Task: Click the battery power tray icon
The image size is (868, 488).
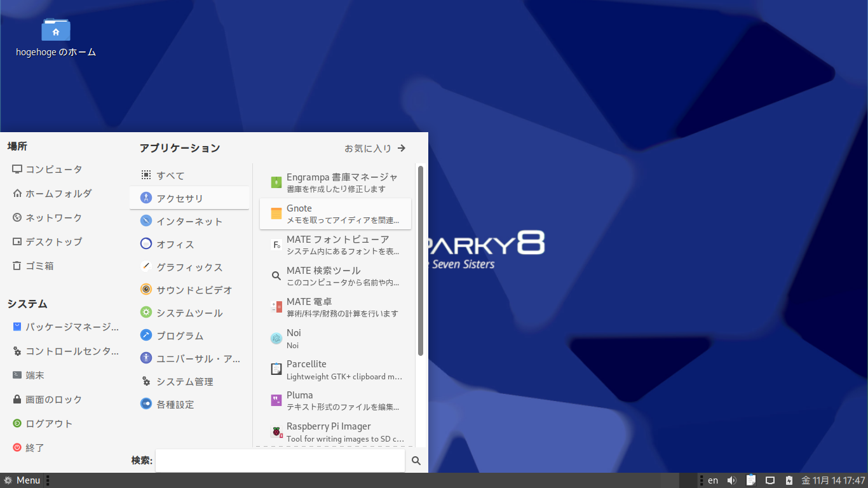Action: tap(789, 480)
